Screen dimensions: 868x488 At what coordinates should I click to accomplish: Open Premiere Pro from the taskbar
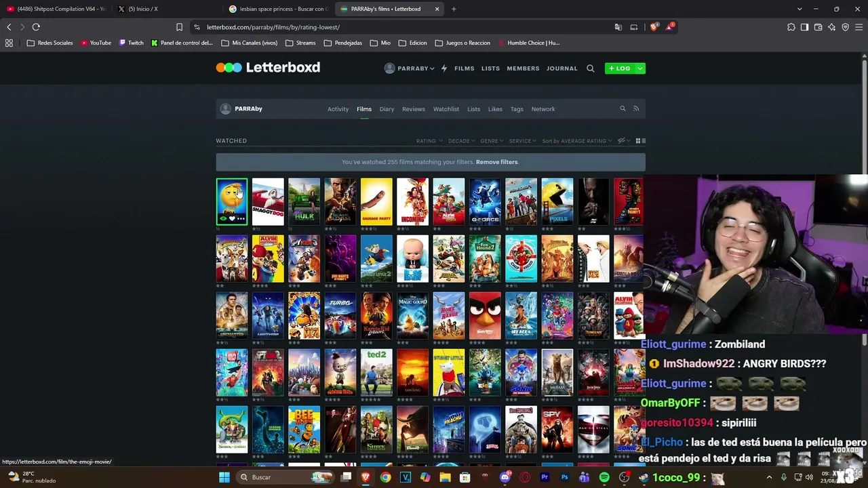(545, 477)
